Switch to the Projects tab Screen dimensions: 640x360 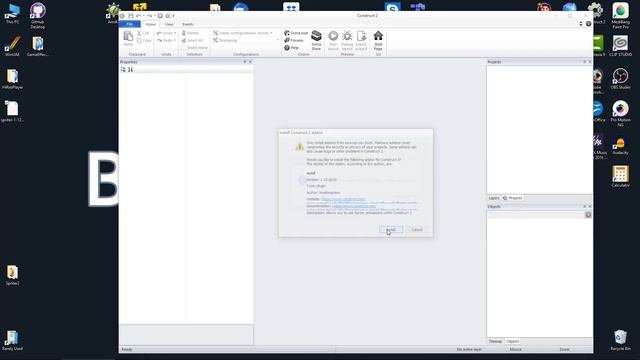[513, 198]
